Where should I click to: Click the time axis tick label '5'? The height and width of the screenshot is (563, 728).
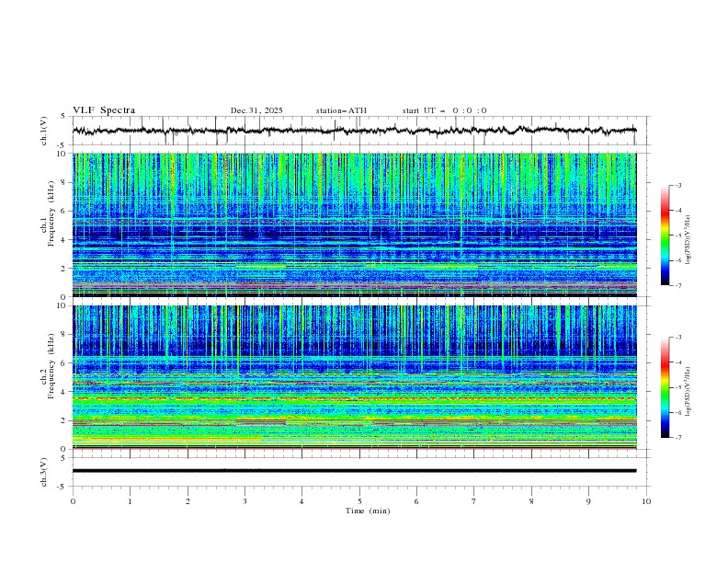[359, 501]
